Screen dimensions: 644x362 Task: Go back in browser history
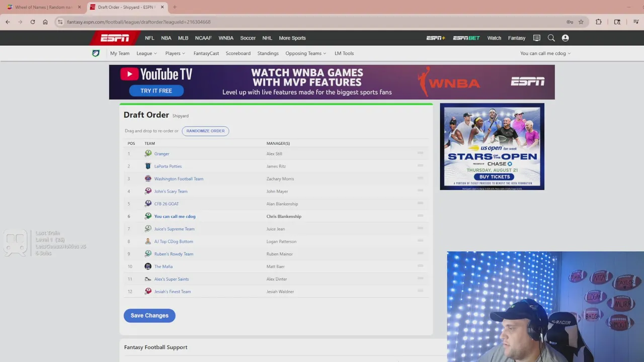8,22
